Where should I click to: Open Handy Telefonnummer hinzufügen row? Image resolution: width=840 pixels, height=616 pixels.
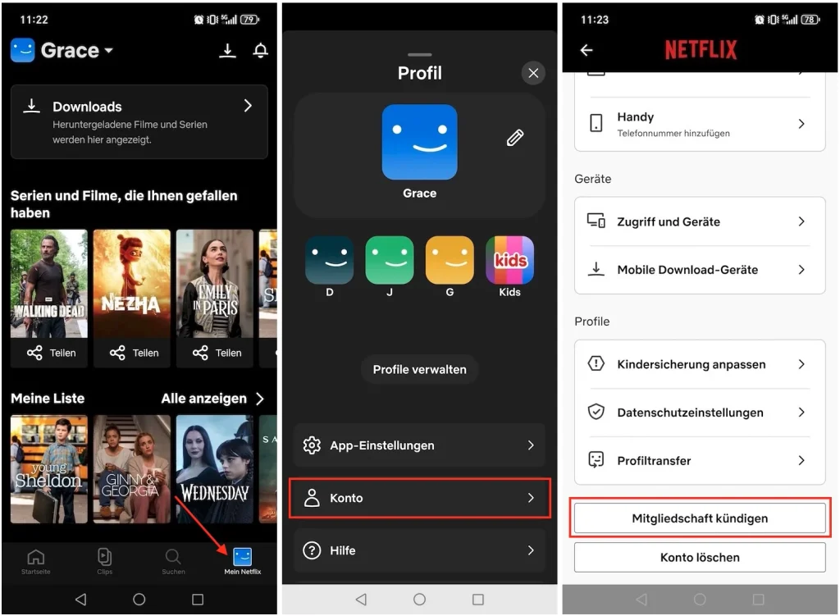click(x=700, y=124)
